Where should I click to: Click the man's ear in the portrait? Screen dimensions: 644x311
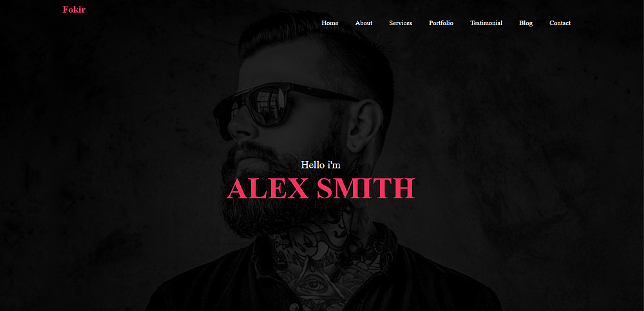365,126
